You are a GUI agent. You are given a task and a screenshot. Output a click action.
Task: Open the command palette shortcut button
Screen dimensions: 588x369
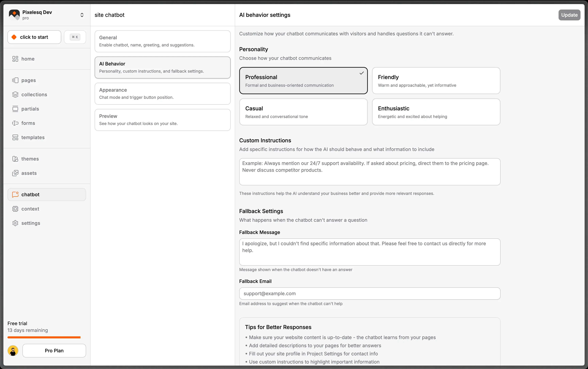coord(75,37)
